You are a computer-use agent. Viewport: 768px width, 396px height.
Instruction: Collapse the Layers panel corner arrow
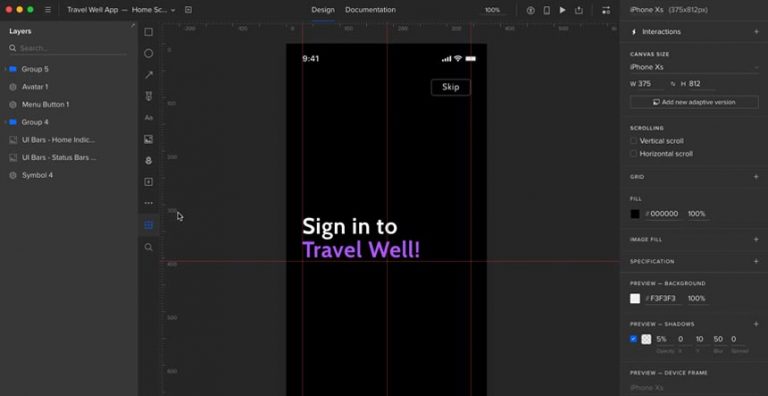tap(132, 25)
